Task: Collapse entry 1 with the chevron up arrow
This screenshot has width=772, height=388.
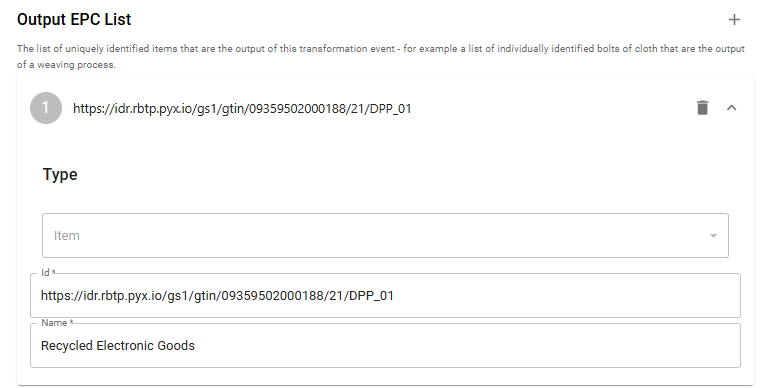Action: [x=732, y=108]
